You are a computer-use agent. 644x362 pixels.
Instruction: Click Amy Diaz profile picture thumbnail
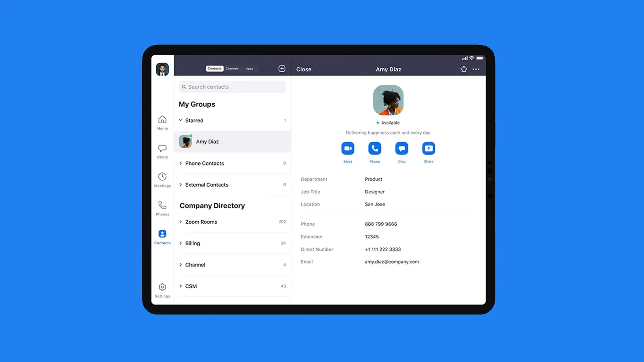(185, 141)
